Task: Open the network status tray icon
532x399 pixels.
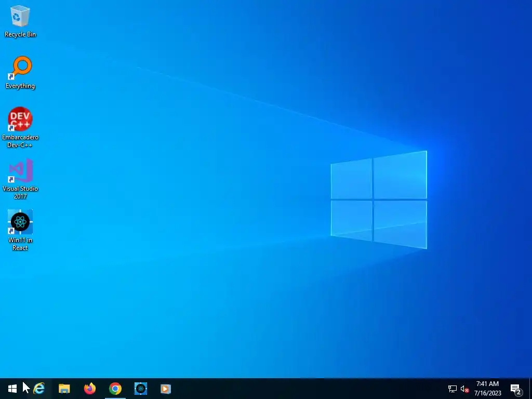Action: [453, 389]
